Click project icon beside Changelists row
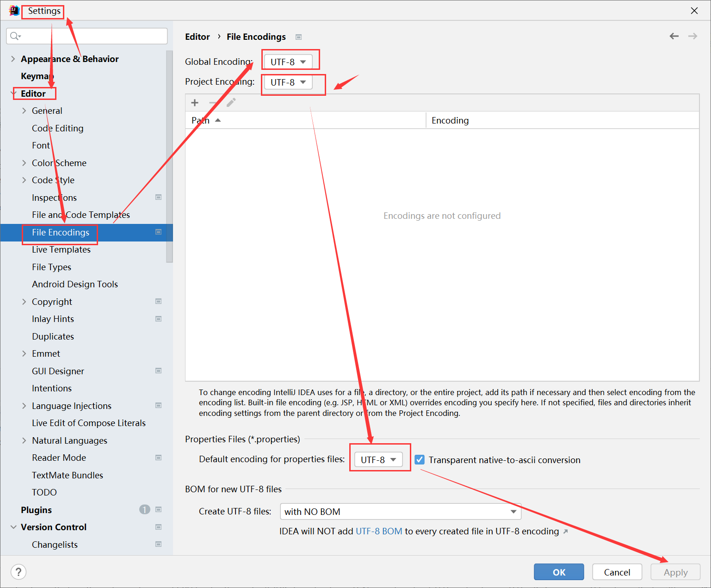Image resolution: width=711 pixels, height=588 pixels. 158,544
